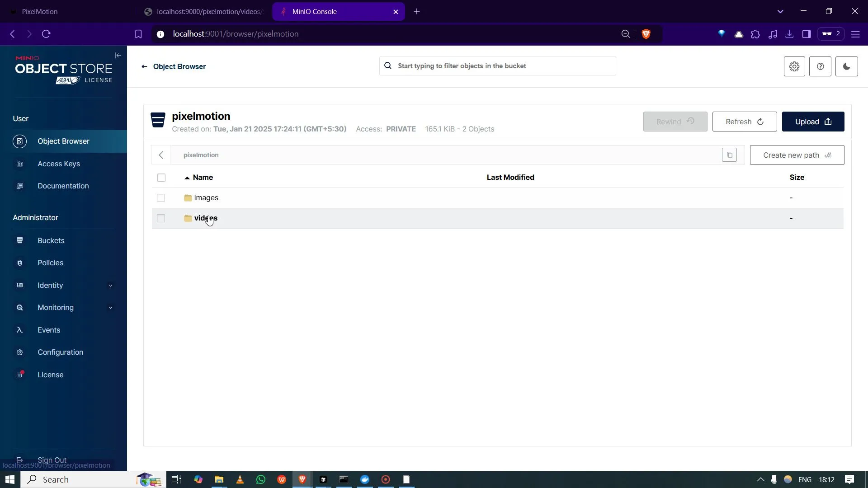This screenshot has height=488, width=868.
Task: Open the help question mark icon
Action: click(x=820, y=66)
